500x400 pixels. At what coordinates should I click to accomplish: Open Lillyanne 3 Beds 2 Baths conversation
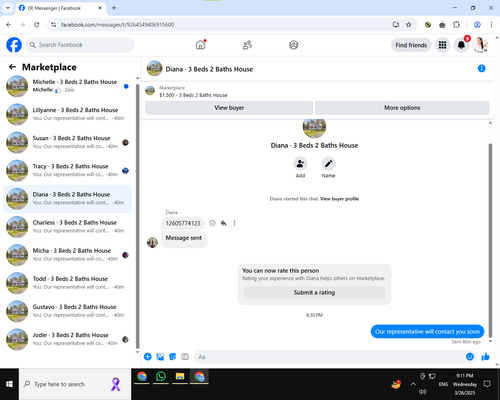tap(67, 114)
